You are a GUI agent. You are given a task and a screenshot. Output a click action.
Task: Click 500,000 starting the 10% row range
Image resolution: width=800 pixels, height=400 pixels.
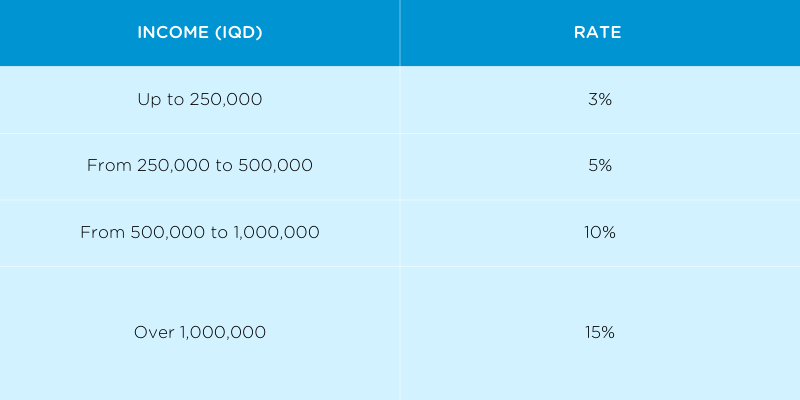click(x=166, y=233)
